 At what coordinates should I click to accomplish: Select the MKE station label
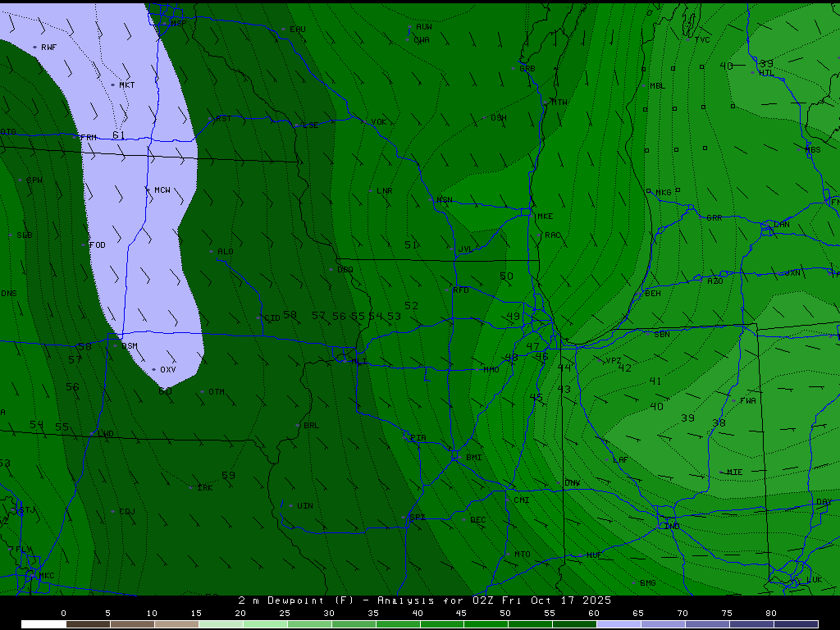(x=545, y=216)
